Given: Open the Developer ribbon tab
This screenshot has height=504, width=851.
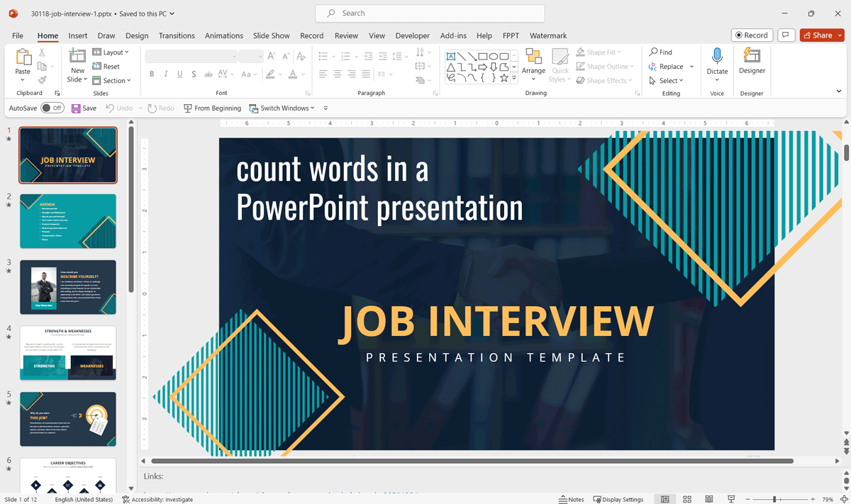Looking at the screenshot, I should (x=412, y=35).
